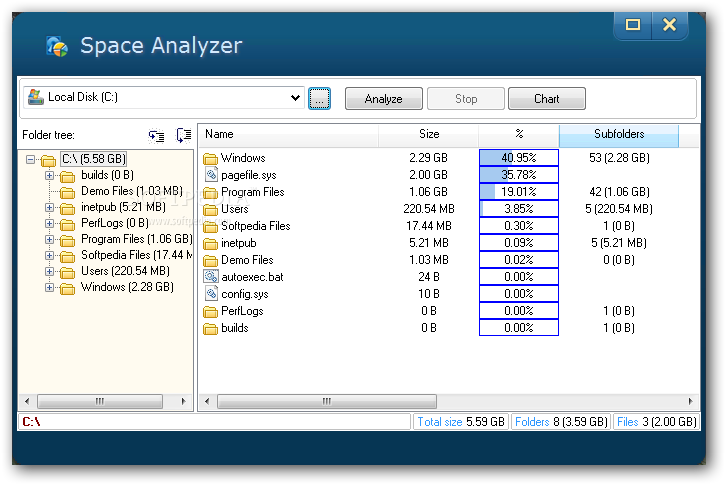The width and height of the screenshot is (726, 485).
Task: Click the Demo Files folder icon in tree
Action: pyautogui.click(x=67, y=192)
